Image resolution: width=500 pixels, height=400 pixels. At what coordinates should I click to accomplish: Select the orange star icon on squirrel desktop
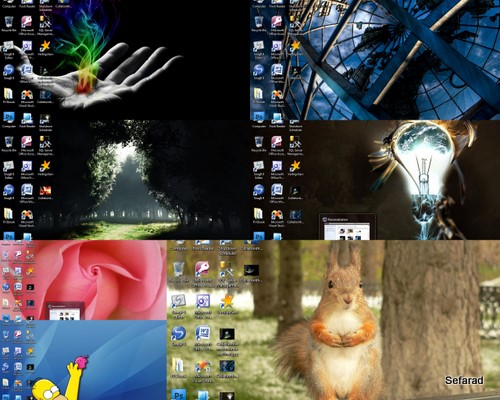point(227,301)
